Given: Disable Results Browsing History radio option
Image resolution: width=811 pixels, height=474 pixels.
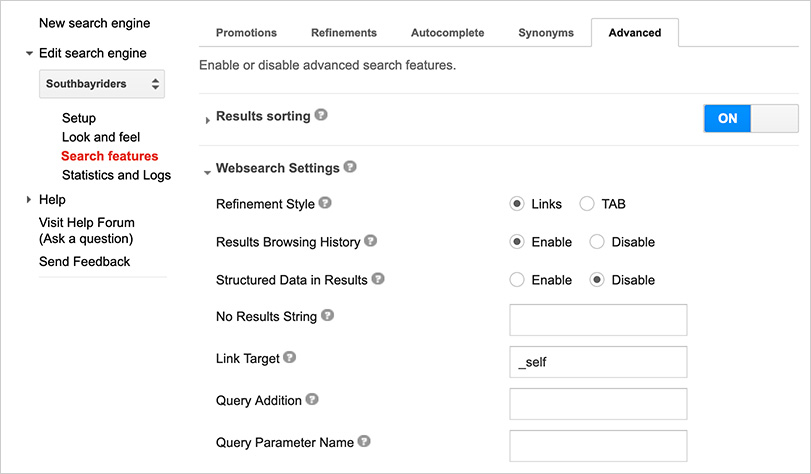Looking at the screenshot, I should click(x=597, y=242).
